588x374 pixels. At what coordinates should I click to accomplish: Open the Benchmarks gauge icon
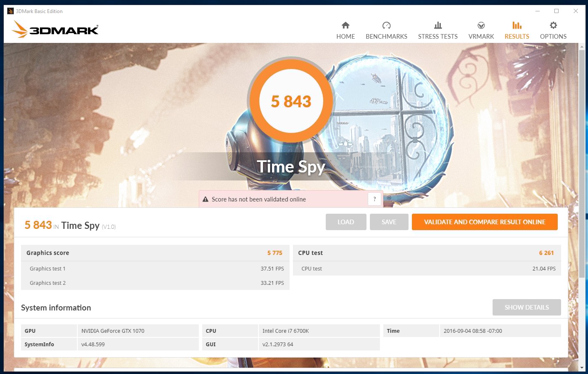click(387, 25)
